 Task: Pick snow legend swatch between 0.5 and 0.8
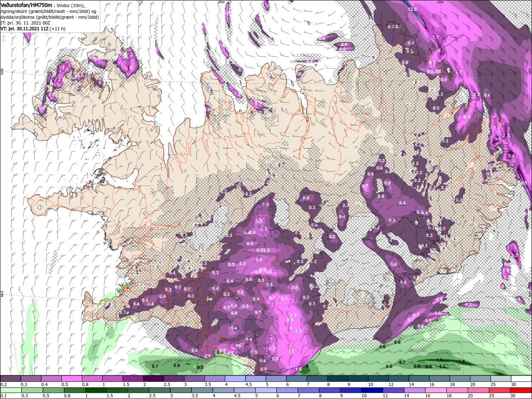[x=71, y=379]
